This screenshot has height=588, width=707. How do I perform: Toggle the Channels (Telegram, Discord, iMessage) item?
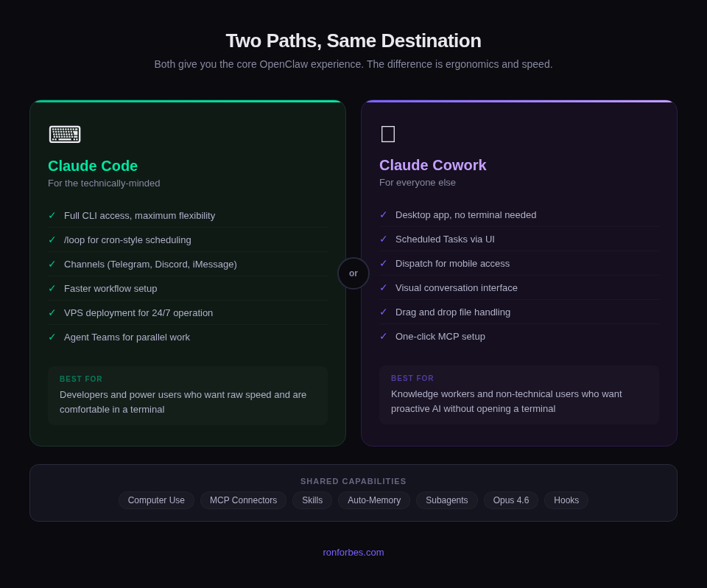click(x=150, y=264)
